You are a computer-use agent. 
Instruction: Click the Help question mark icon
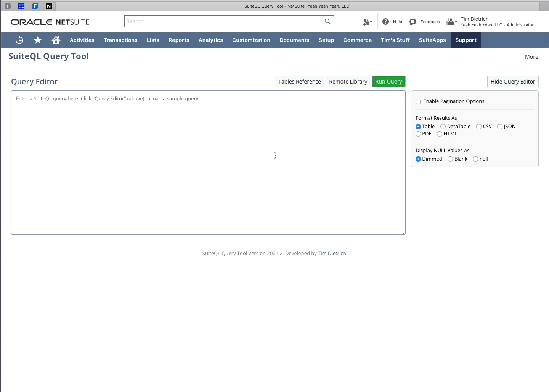coord(386,22)
